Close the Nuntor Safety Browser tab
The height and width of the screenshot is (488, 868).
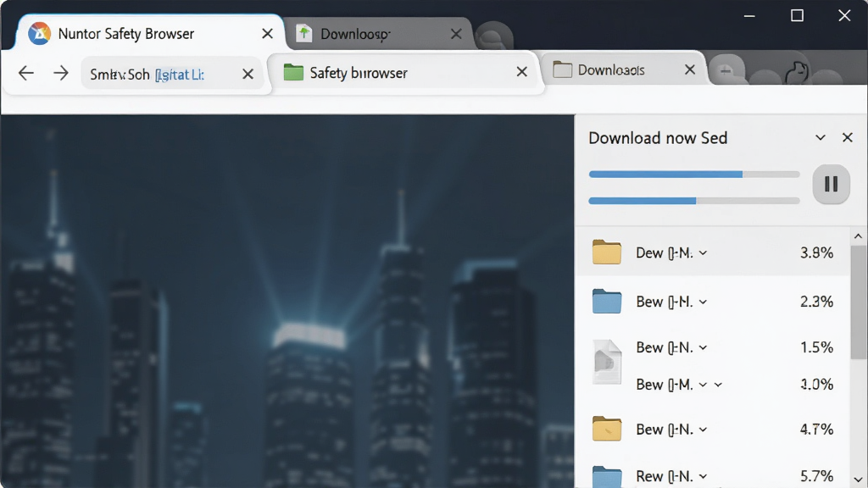(x=267, y=34)
